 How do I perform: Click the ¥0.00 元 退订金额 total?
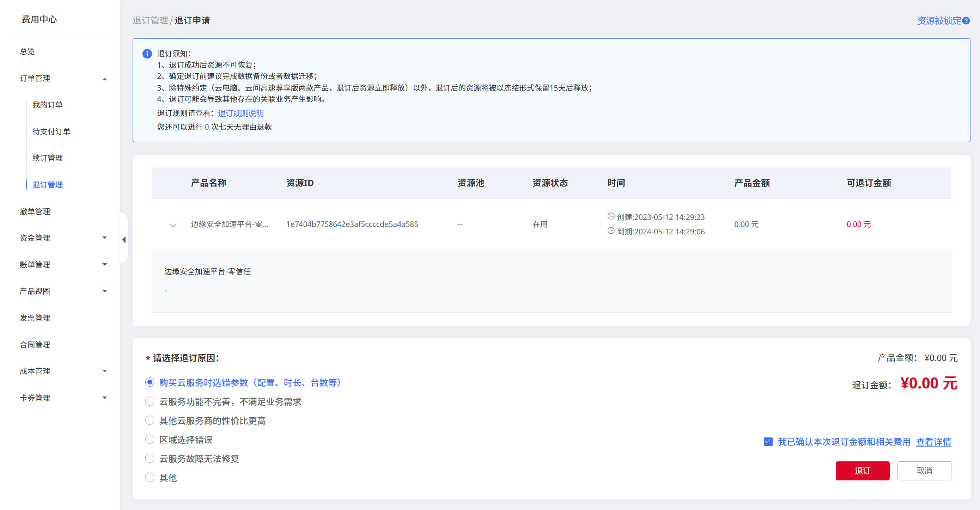click(x=928, y=383)
